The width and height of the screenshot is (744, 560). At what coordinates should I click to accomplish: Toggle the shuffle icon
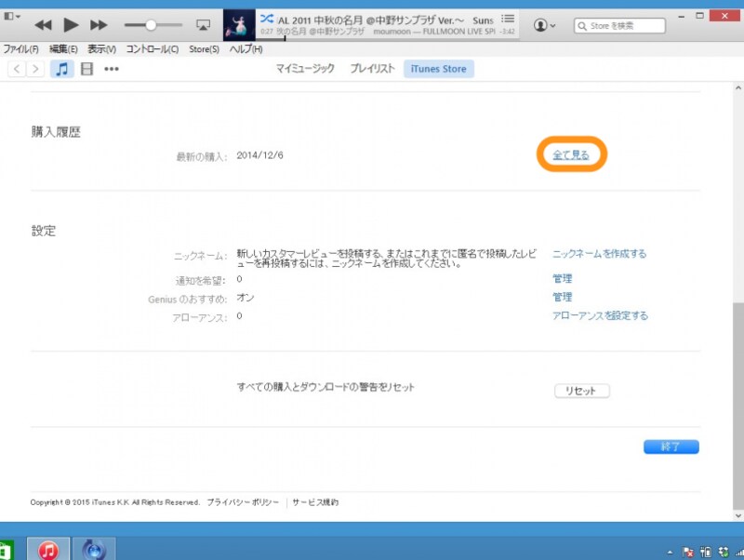(267, 19)
